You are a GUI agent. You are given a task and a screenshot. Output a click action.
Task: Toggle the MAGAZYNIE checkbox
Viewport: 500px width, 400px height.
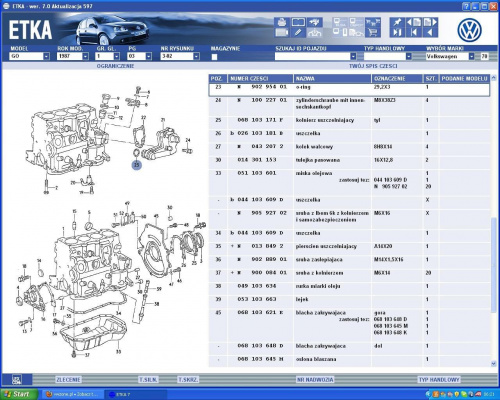click(x=214, y=57)
